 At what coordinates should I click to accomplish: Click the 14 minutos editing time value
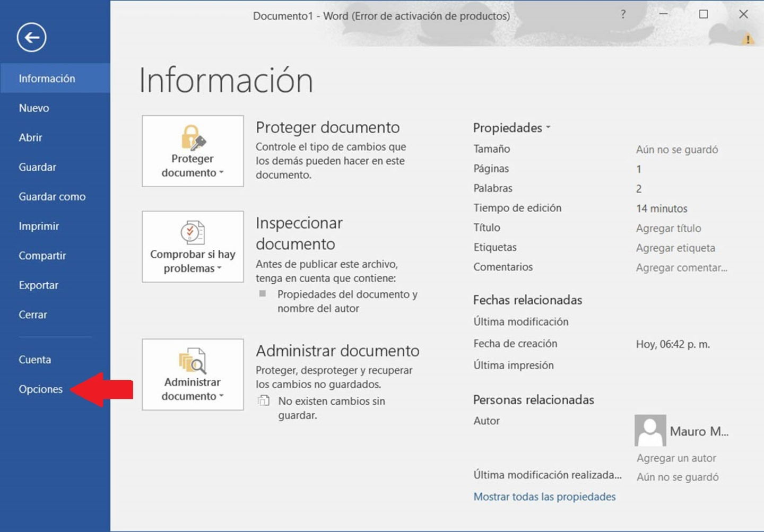point(662,208)
